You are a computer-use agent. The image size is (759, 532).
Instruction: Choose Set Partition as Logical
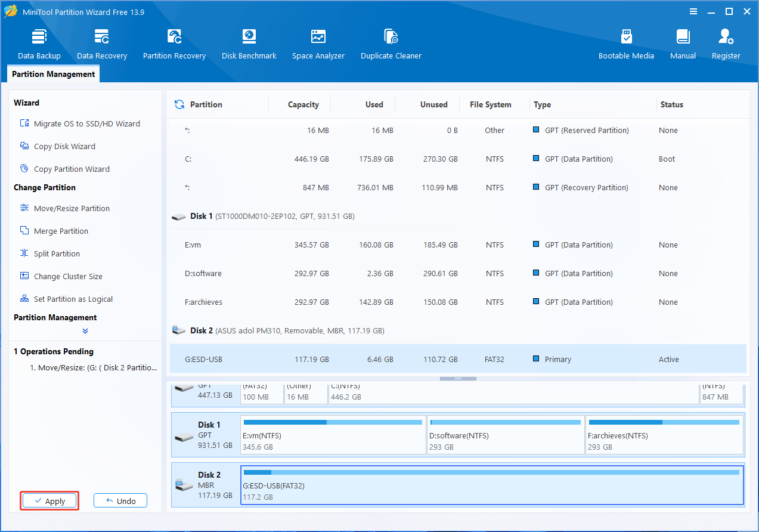click(66, 299)
